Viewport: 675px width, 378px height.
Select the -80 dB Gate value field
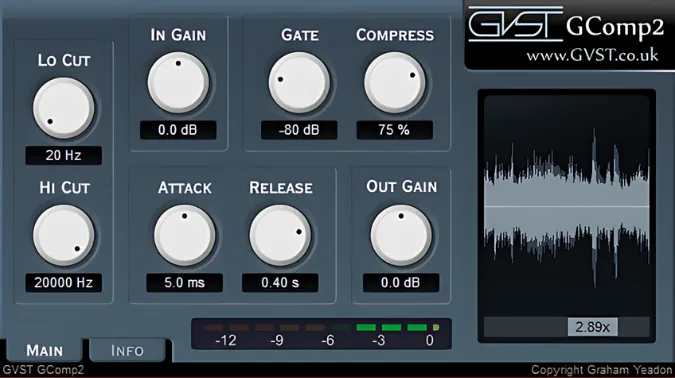coord(299,130)
